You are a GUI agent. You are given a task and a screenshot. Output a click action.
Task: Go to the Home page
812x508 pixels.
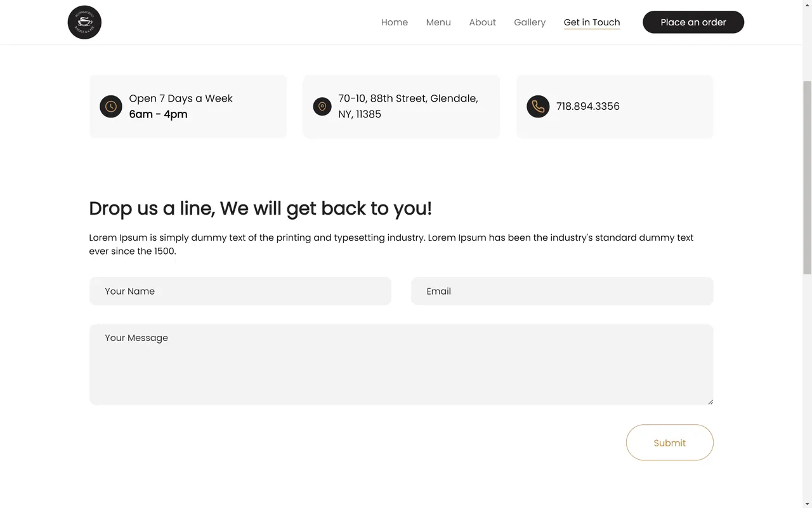pos(394,22)
